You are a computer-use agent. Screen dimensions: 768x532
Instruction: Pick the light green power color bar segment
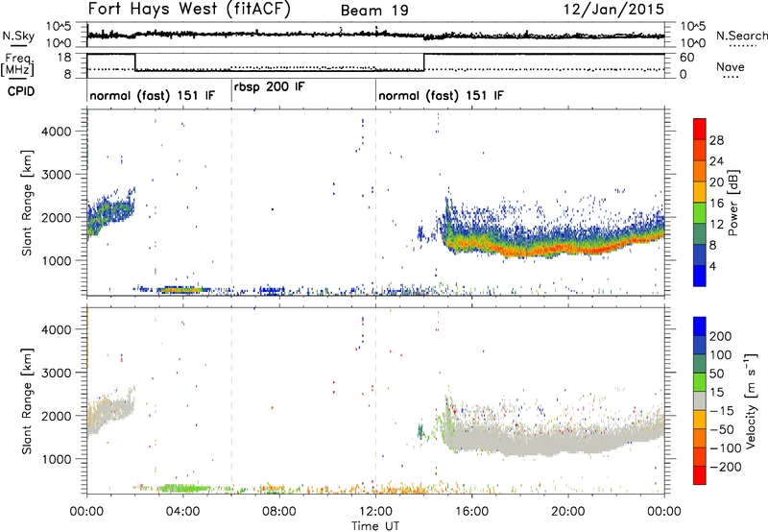[700, 213]
